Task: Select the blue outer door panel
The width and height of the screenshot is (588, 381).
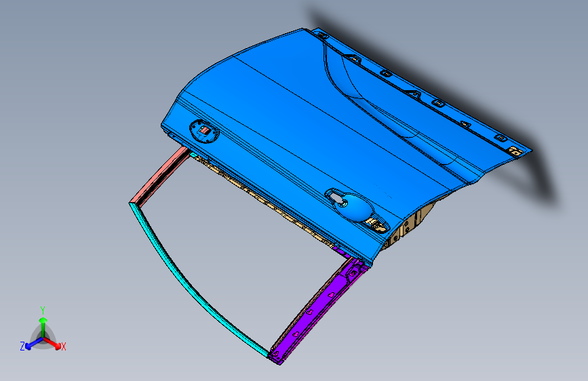Action: [300, 132]
